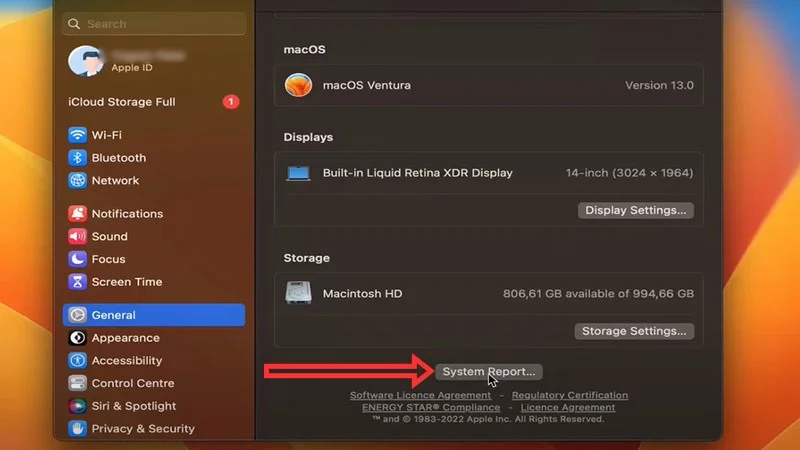Open Screen Time label
The height and width of the screenshot is (450, 800).
127,282
